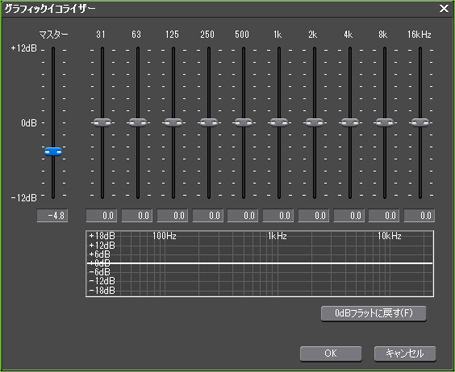Viewport: 455px width, 372px height.
Task: Click the 1k gain value field
Action: (x=278, y=216)
